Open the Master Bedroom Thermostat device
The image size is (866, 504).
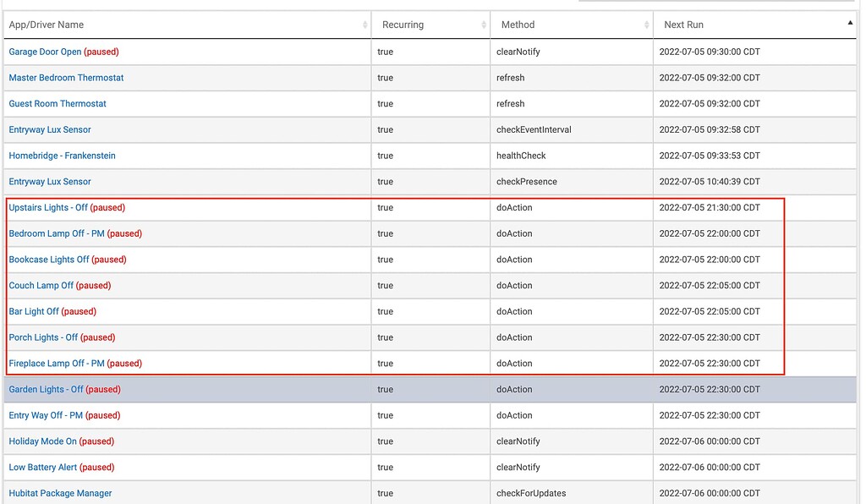(x=65, y=78)
